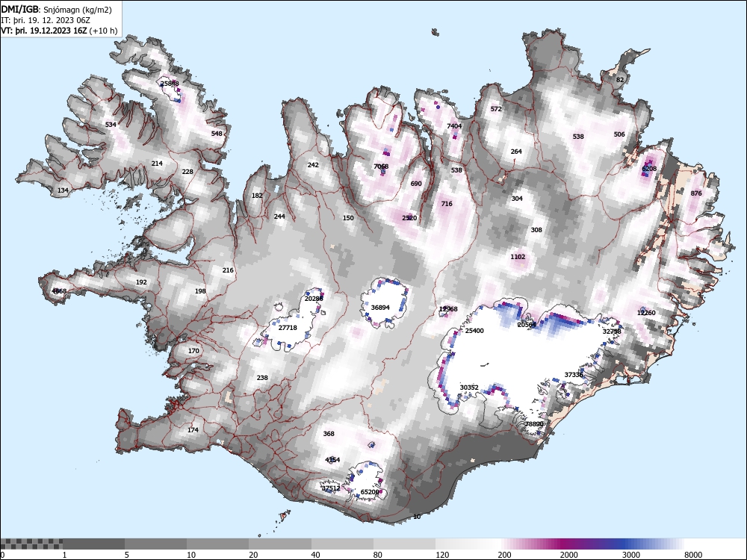Viewport: 747px width, 560px height.
Task: Pick the legend color between 20 and 40
Action: coord(280,544)
